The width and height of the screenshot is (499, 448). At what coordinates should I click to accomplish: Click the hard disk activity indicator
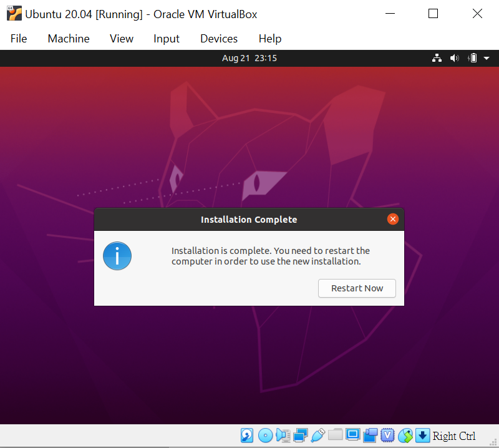247,436
